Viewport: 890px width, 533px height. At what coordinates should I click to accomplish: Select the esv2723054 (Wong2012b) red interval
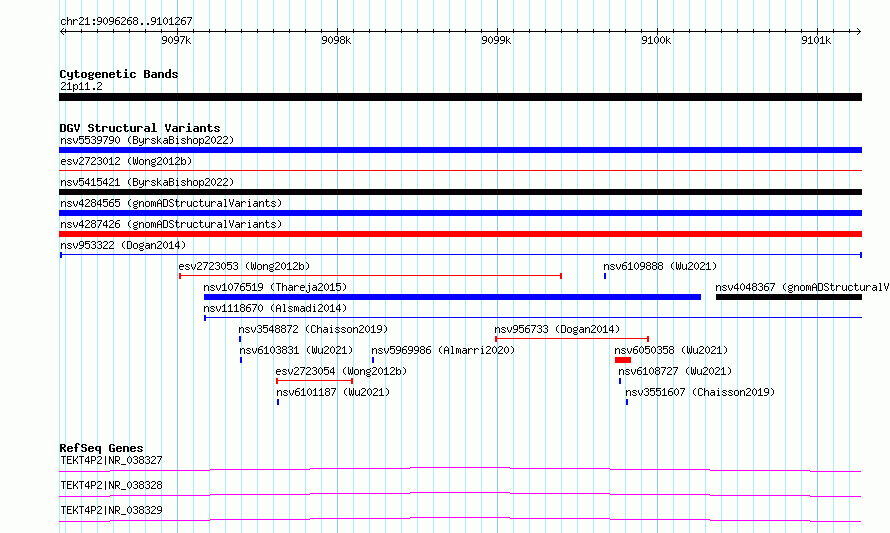coord(314,381)
